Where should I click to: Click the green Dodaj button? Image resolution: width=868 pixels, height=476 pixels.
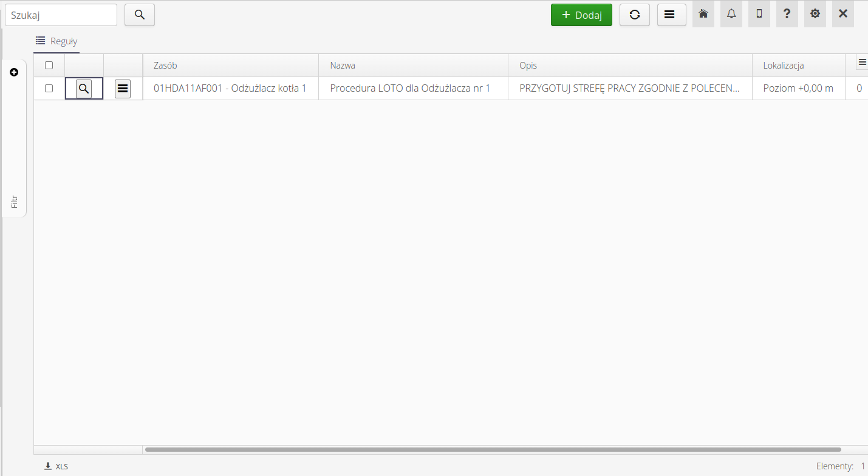coord(581,15)
